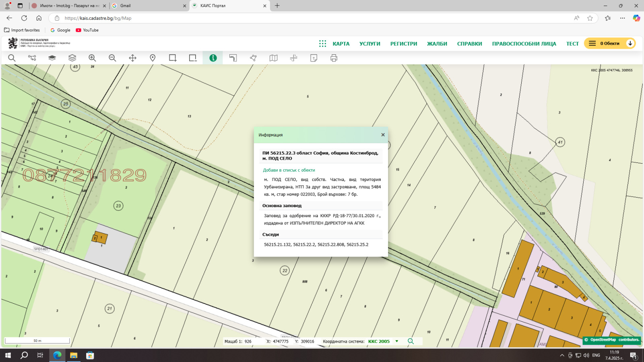Close the Информация popup
The image size is (644, 362).
coord(383,135)
